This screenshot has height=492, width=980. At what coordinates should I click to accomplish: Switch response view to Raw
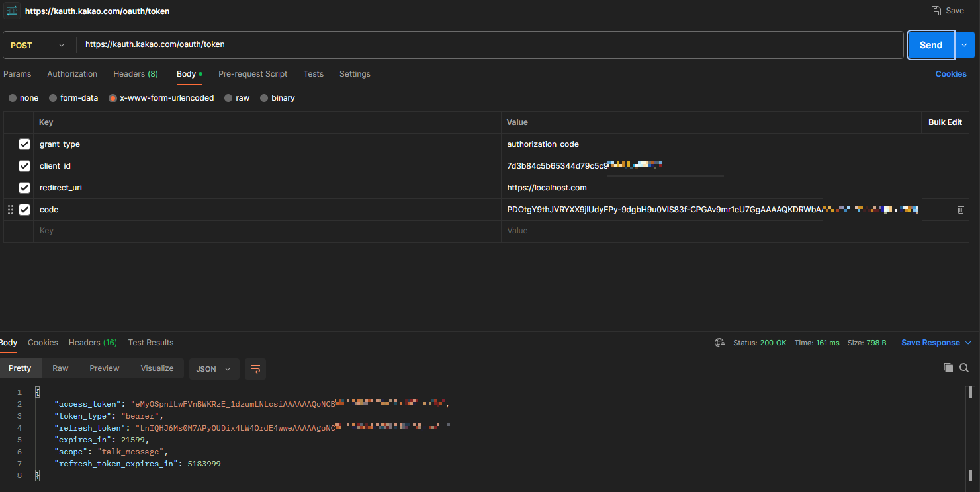point(60,368)
